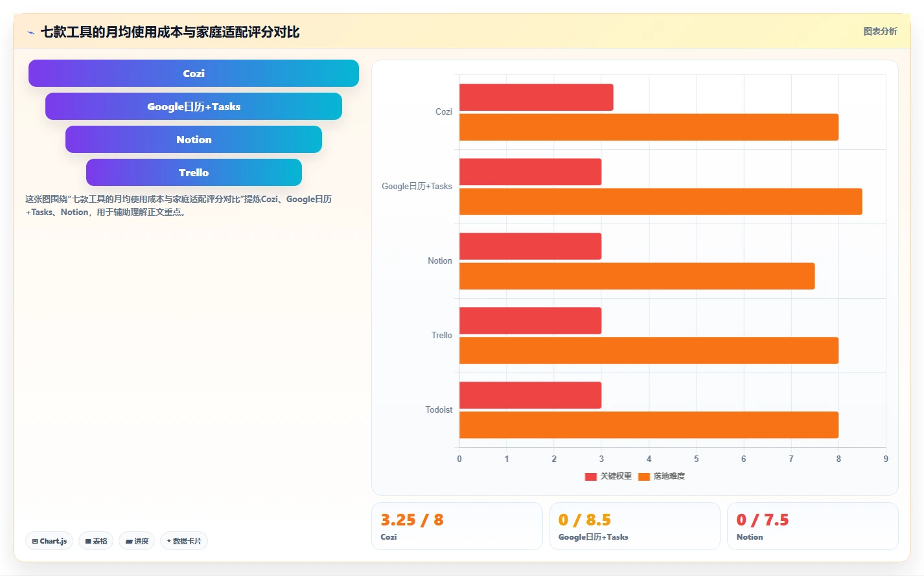The height and width of the screenshot is (576, 924).
Task: Click the orange Notion bar in chart
Action: coord(637,276)
